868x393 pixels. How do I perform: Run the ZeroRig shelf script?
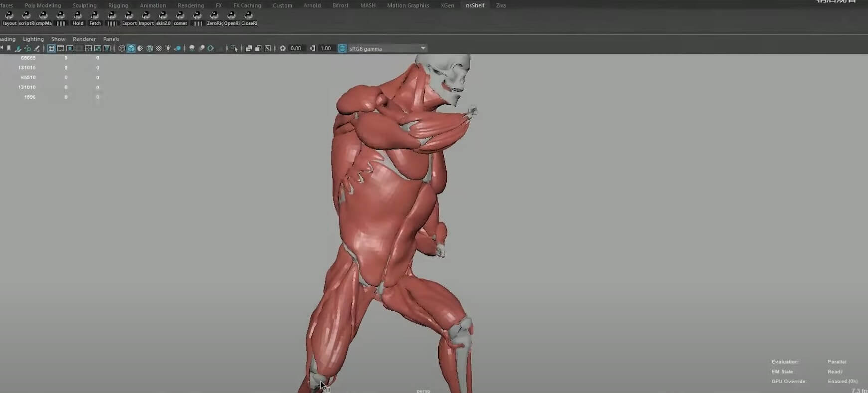(x=214, y=17)
